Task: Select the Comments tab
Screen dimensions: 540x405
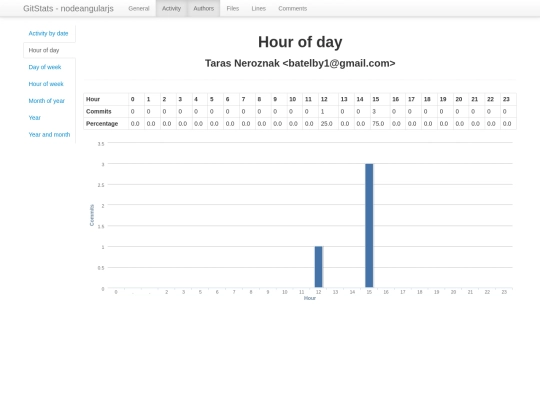Action: (x=292, y=8)
